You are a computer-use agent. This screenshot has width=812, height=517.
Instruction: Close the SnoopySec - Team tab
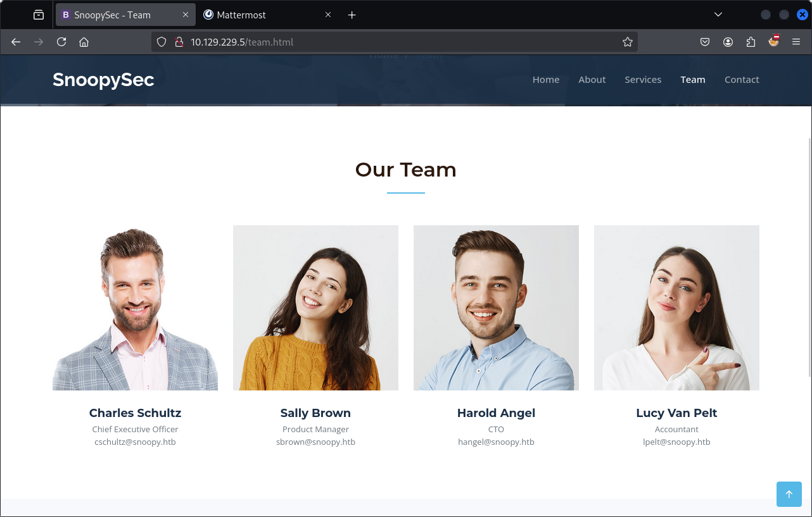pyautogui.click(x=186, y=15)
